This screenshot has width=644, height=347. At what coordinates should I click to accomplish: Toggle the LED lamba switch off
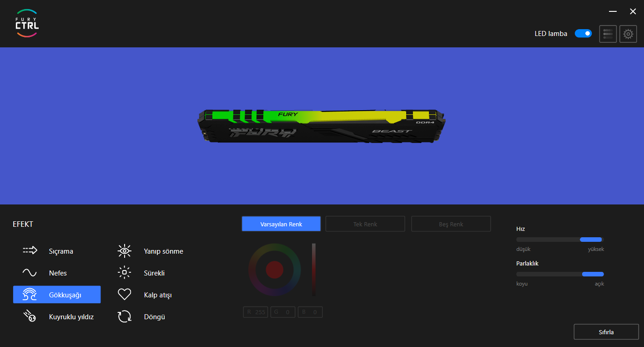coord(583,33)
